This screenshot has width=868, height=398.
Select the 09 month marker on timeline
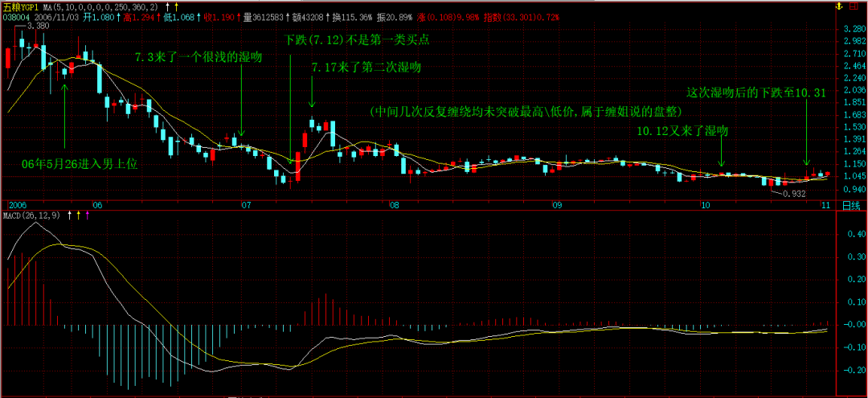[x=557, y=205]
